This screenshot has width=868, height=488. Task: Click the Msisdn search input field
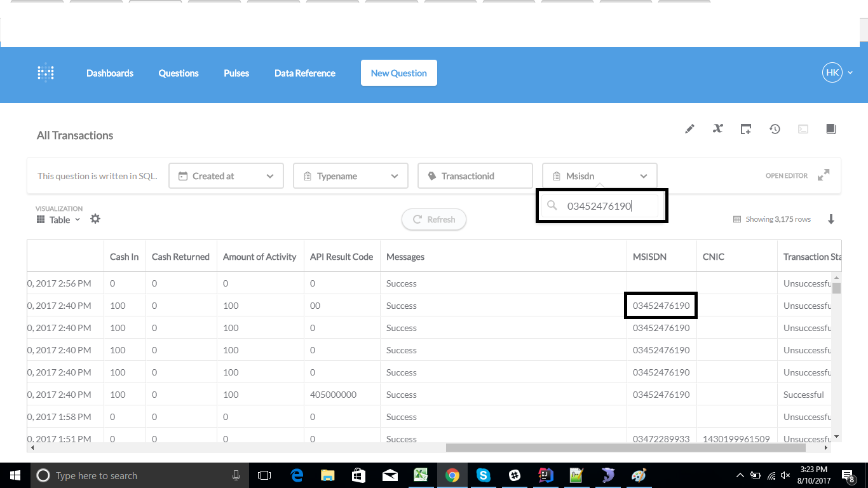point(602,205)
